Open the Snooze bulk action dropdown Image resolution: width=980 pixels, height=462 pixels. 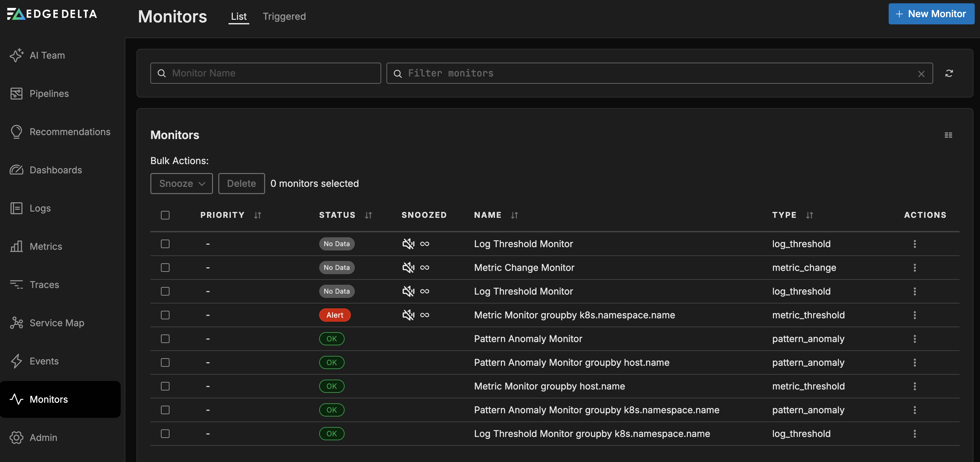[x=181, y=183]
